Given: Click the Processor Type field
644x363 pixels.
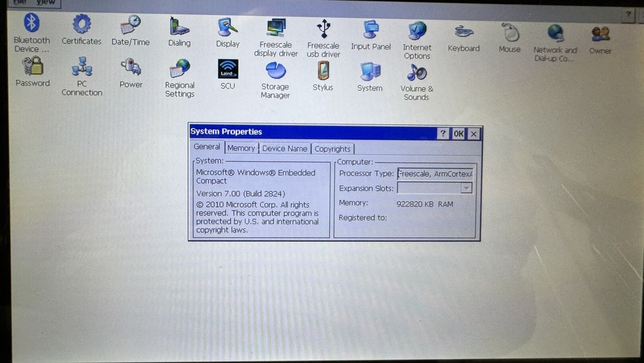Looking at the screenshot, I should (435, 174).
